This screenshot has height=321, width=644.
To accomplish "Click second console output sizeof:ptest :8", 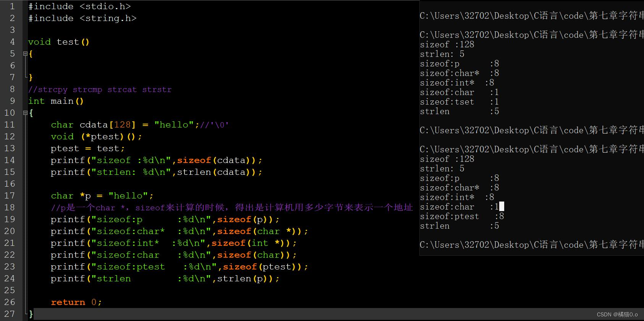I will [462, 216].
